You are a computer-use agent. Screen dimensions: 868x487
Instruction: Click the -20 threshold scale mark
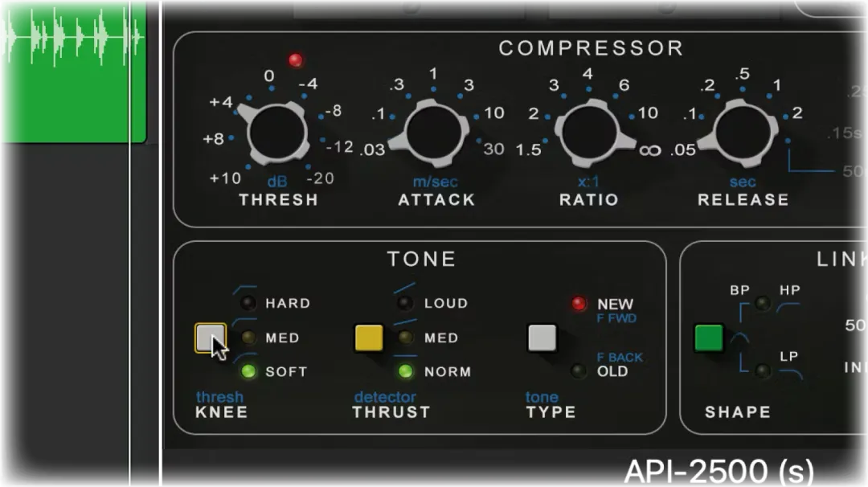(x=321, y=178)
